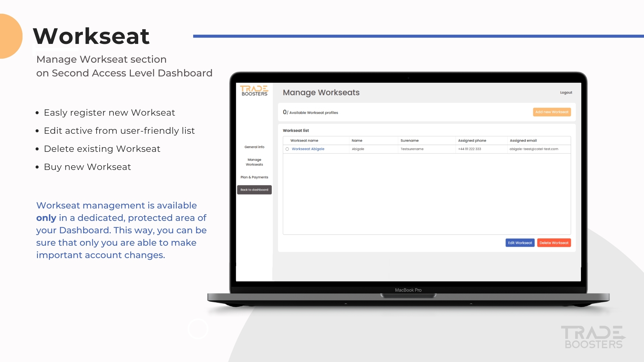644x362 pixels.
Task: Click the Available Workseat profiles count
Action: [x=310, y=112]
